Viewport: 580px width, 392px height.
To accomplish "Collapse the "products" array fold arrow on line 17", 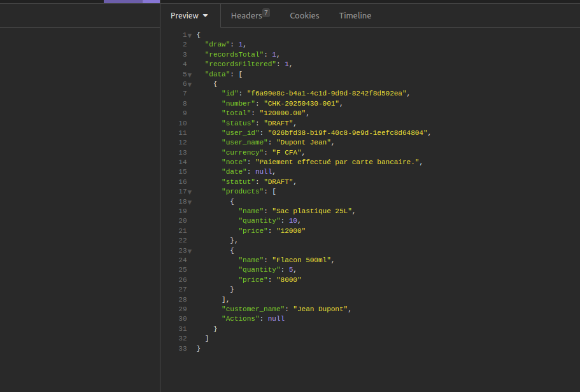I will [x=190, y=192].
